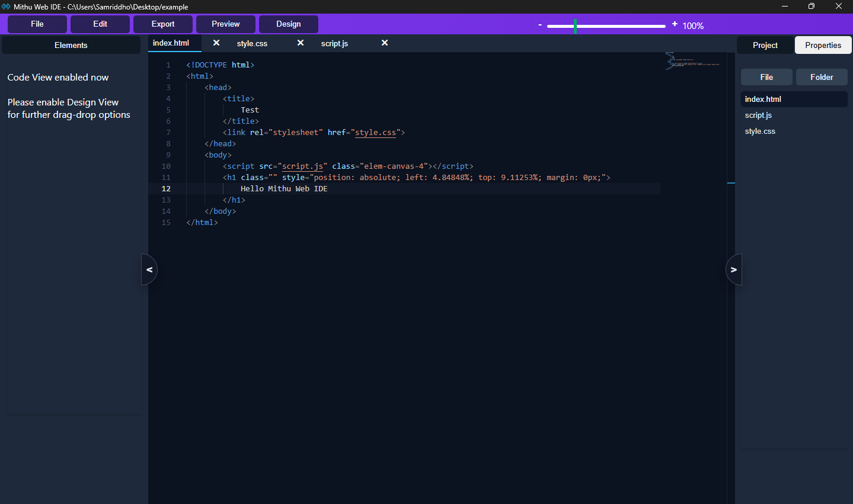Open the Edit menu

[100, 24]
